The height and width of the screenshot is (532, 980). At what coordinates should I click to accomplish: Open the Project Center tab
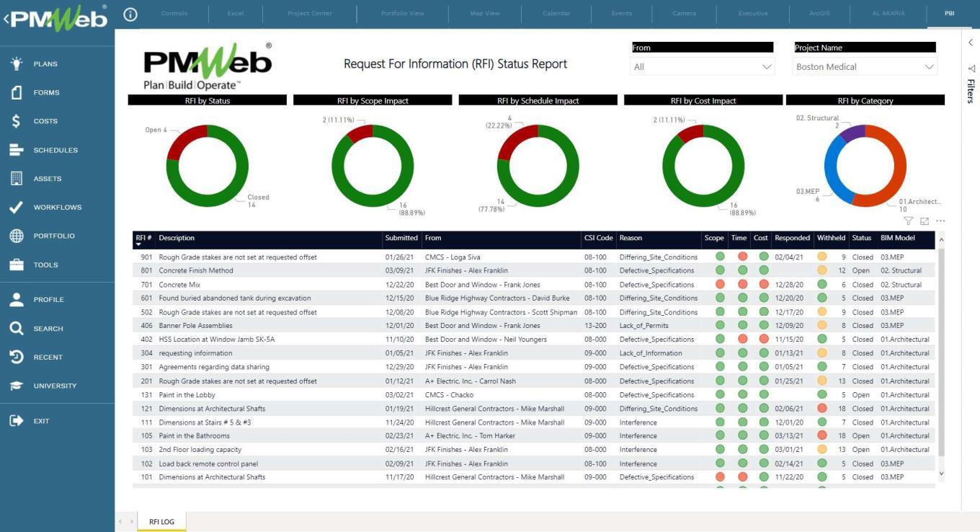click(x=310, y=14)
